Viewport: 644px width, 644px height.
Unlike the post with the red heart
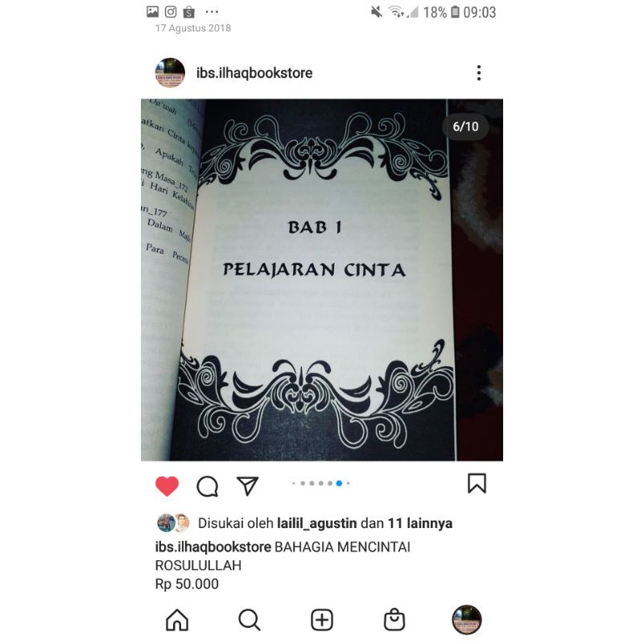click(167, 486)
